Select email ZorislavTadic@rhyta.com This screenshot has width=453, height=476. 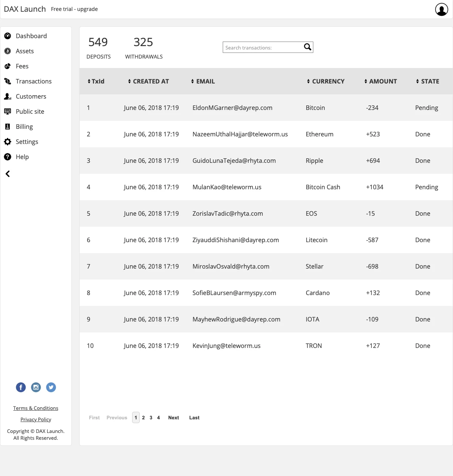click(x=228, y=213)
